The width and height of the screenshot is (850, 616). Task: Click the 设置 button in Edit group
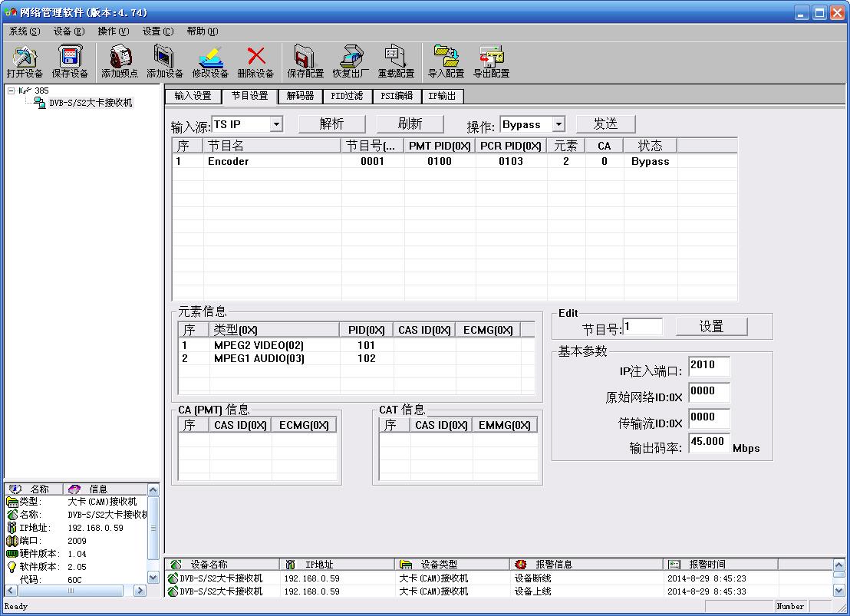[x=711, y=327]
